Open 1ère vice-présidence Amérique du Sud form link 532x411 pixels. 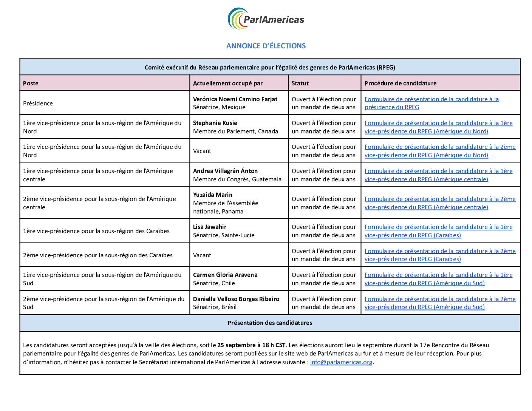438,279
